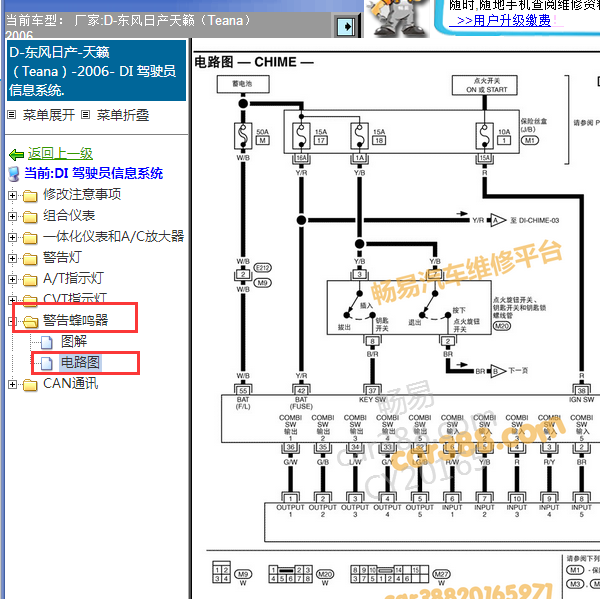
Task: Click the 菜单折叠 collapse-all menu button
Action: 122,115
